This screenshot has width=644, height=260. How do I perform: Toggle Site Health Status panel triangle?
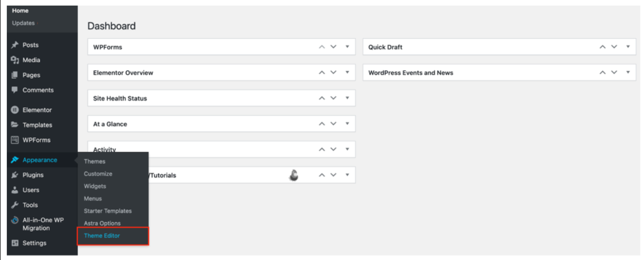pyautogui.click(x=347, y=99)
